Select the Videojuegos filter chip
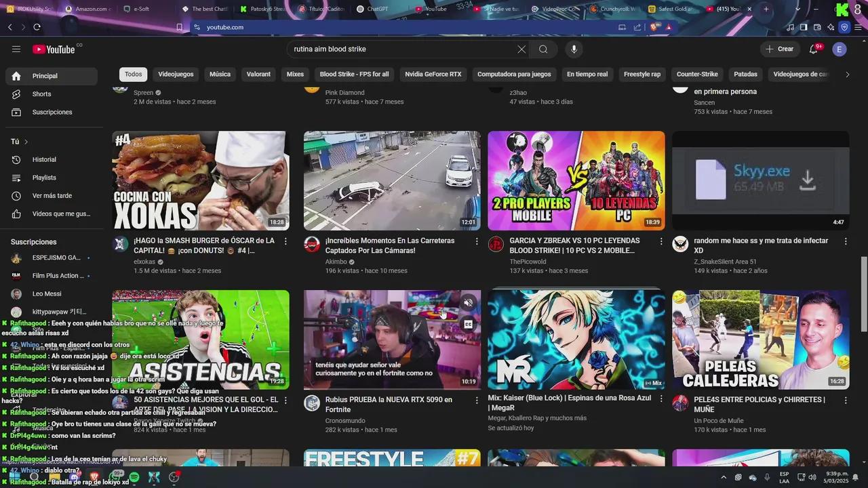Viewport: 868px width, 488px height. (176, 74)
